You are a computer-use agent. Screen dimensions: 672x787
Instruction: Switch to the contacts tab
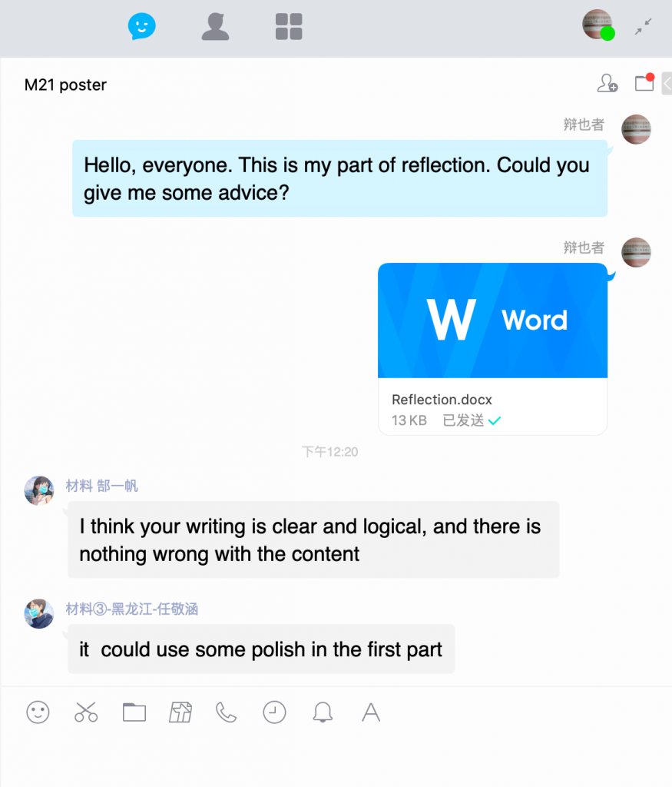(x=215, y=27)
